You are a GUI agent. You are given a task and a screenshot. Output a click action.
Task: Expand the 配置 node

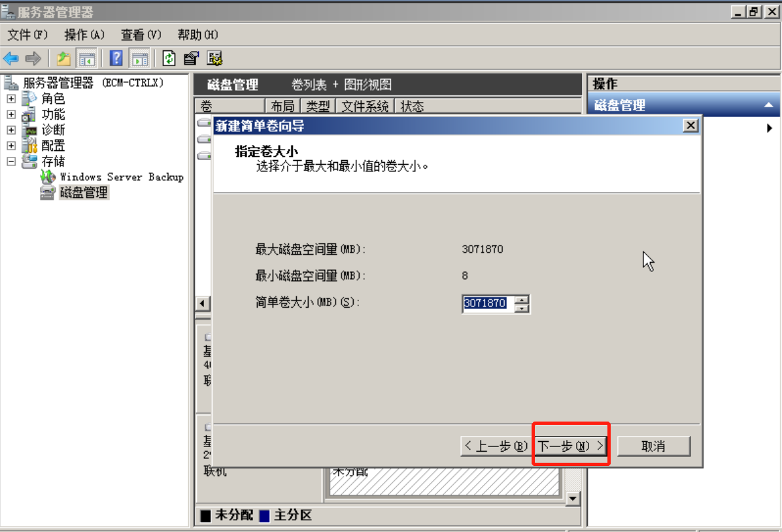pos(11,146)
